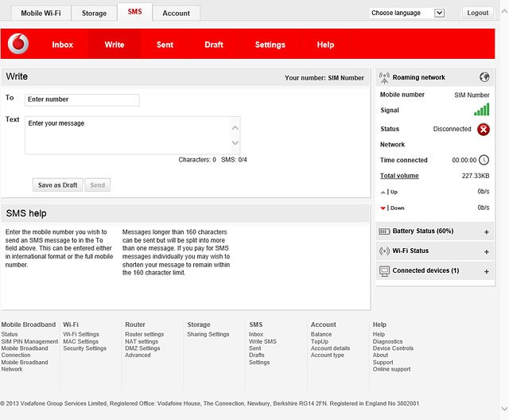Click the Vodafone logo icon

click(18, 44)
